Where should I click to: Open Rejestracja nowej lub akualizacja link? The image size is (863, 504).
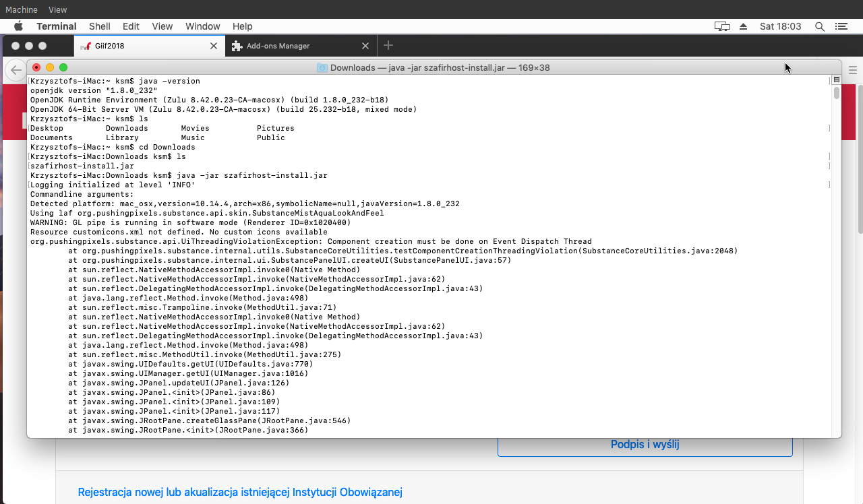240,492
